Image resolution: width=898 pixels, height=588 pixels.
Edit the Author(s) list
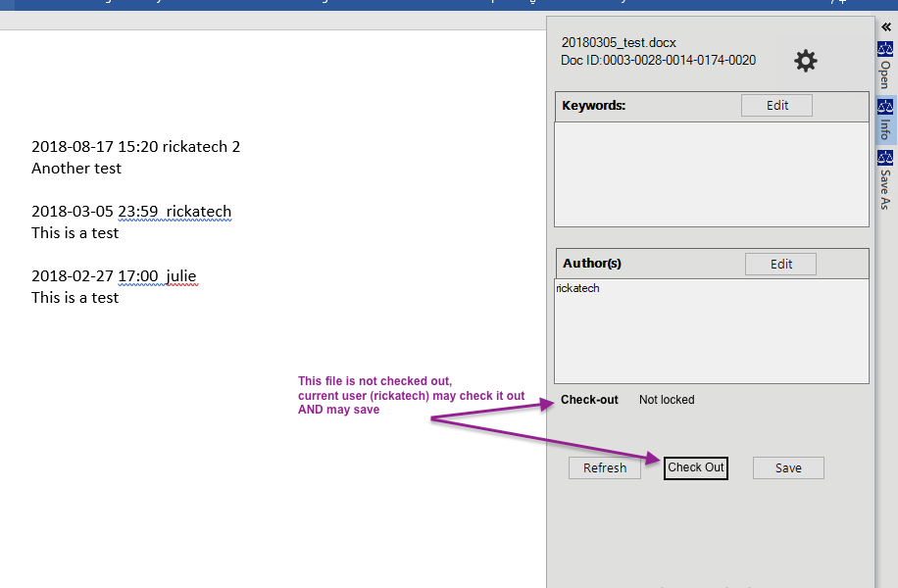click(780, 264)
